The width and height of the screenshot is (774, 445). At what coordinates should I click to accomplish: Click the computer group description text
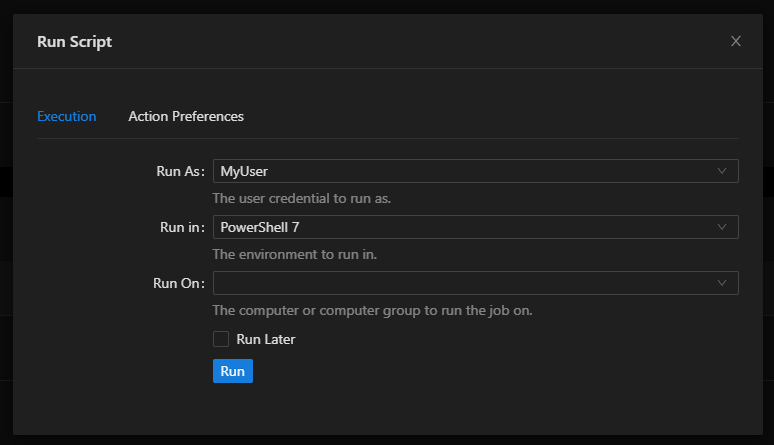coord(372,310)
